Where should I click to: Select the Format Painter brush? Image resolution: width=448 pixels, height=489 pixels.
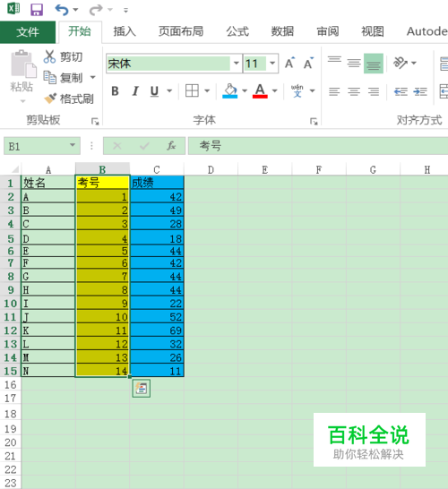pos(50,99)
